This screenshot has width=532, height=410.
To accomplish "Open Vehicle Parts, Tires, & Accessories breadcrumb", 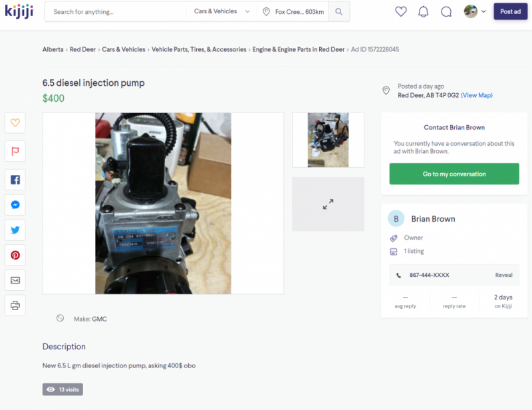I will (199, 49).
